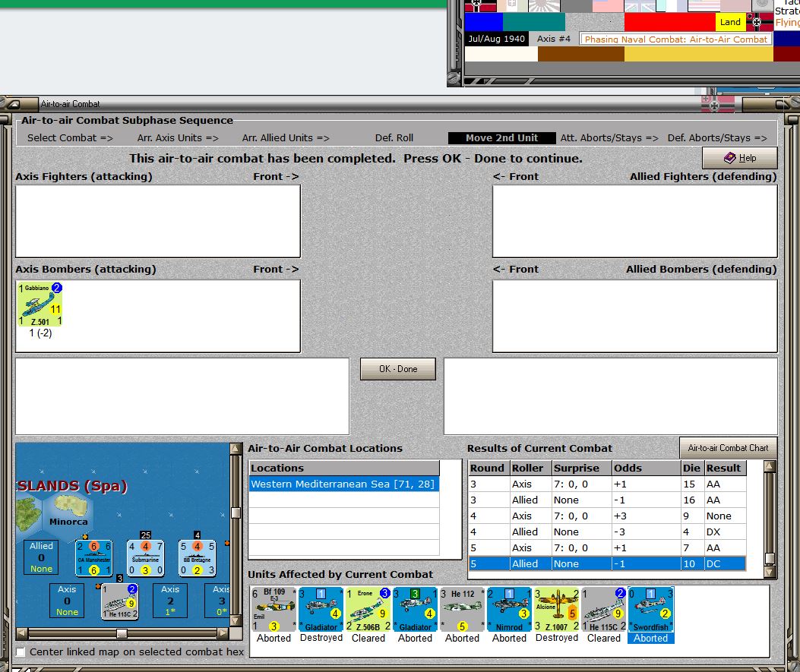Screen dimensions: 800x672
Task: Click the Odds column header
Action: pyautogui.click(x=647, y=468)
